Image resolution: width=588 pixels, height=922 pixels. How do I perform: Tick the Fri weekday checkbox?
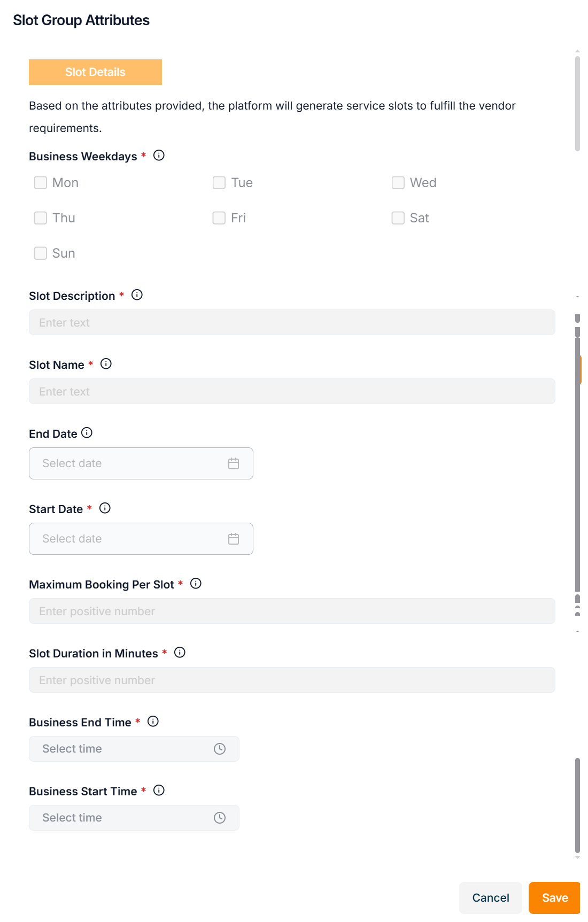click(219, 218)
